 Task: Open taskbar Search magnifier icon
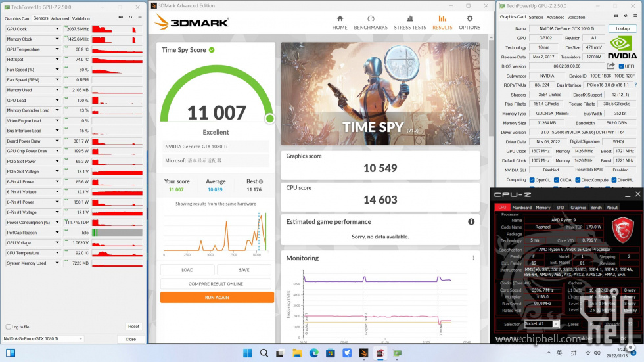pyautogui.click(x=264, y=353)
